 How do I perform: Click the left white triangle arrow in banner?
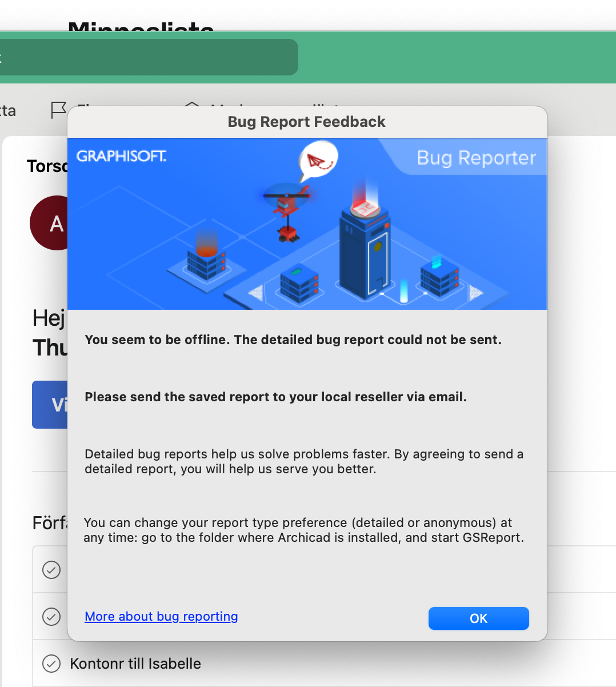tap(256, 293)
